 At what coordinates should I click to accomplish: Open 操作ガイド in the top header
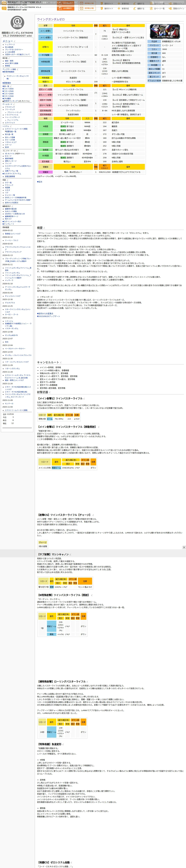(x=106, y=8)
